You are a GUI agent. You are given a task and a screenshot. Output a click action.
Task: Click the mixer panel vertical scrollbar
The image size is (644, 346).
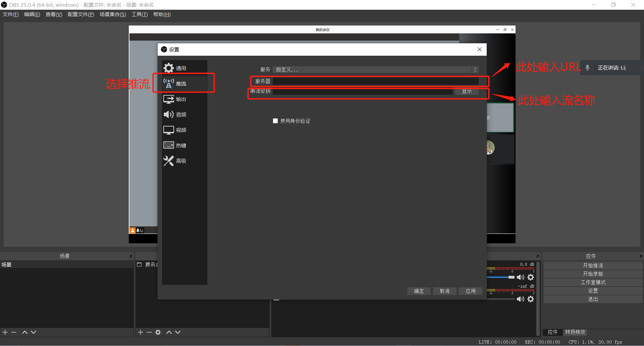538,298
